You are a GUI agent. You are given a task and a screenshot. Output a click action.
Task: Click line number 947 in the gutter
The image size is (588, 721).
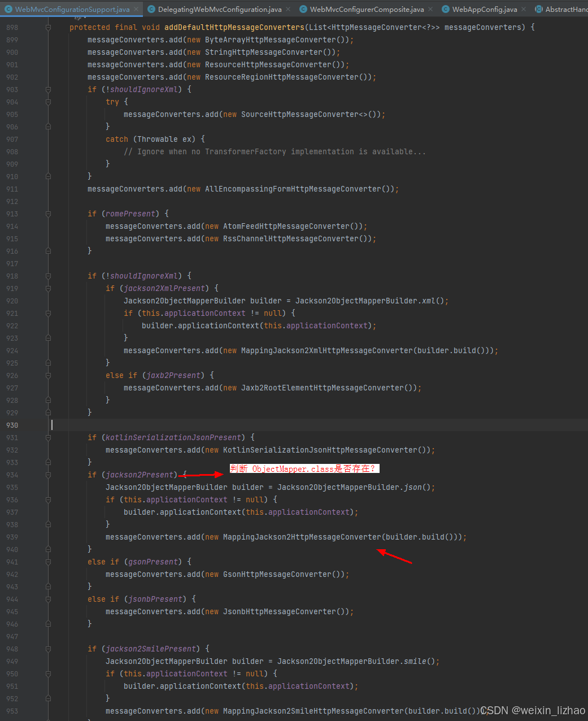(x=12, y=636)
